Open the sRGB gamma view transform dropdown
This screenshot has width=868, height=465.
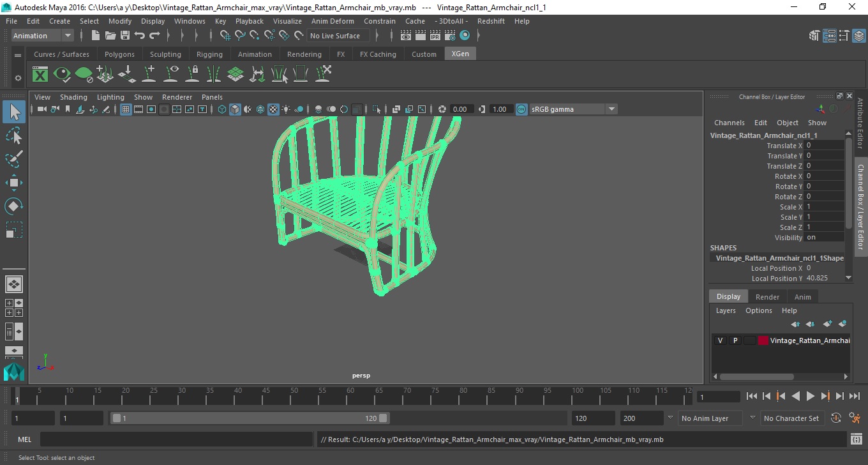(x=573, y=109)
